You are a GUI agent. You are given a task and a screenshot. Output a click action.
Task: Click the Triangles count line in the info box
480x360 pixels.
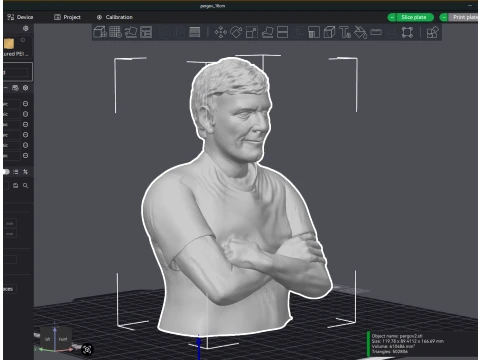pyautogui.click(x=389, y=351)
